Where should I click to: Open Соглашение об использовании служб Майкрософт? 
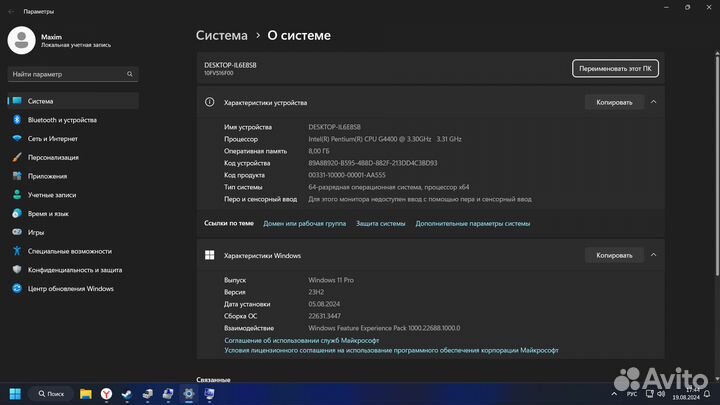(302, 340)
